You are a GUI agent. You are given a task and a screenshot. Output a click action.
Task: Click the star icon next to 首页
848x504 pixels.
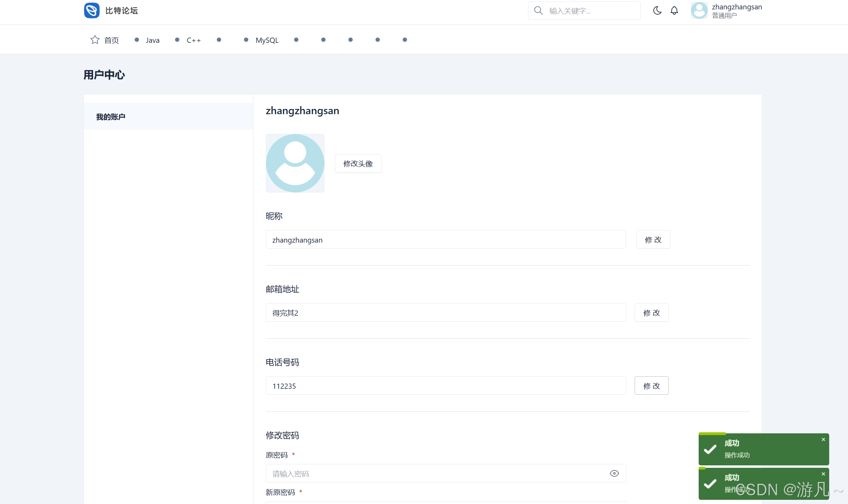click(x=95, y=40)
